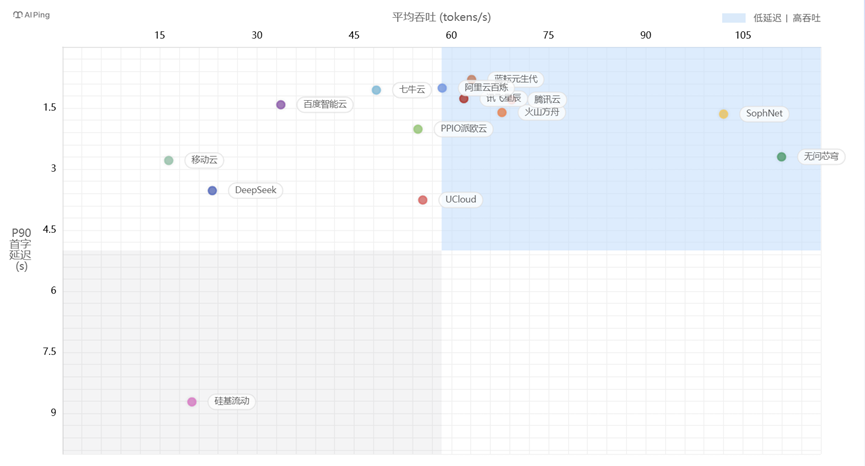Click the 4.5 tick on latency axis
This screenshot has width=865, height=466.
coord(50,229)
